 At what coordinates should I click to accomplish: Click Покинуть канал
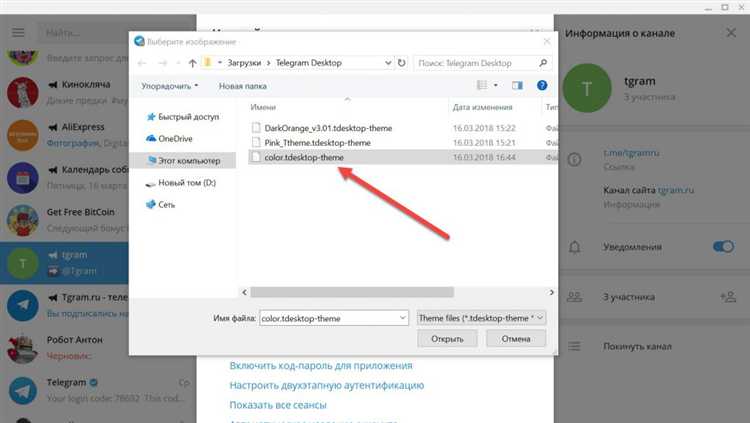[637, 346]
